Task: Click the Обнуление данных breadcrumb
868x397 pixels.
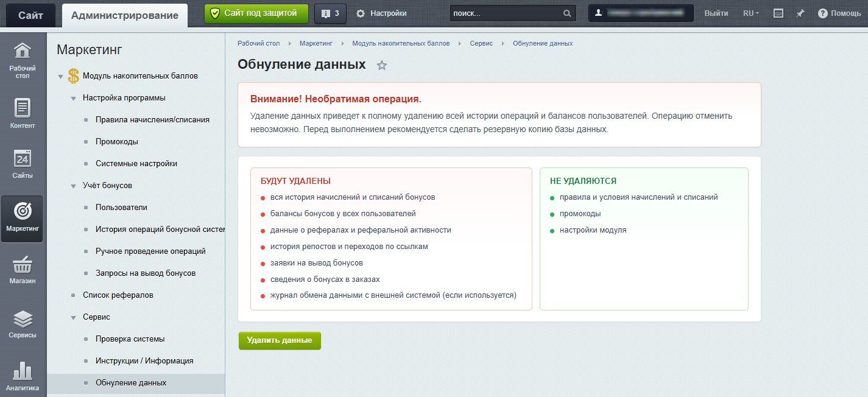Action: point(543,43)
